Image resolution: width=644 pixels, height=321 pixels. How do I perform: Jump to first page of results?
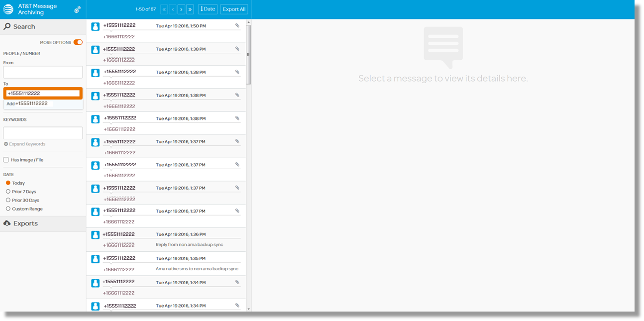tap(164, 9)
